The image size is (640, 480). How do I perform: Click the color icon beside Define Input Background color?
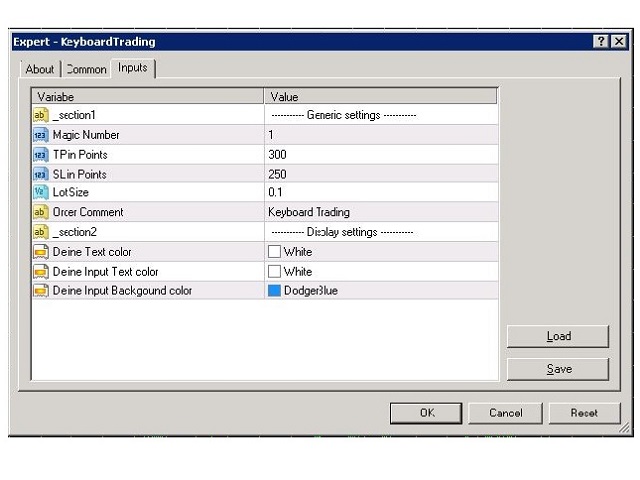(40, 291)
